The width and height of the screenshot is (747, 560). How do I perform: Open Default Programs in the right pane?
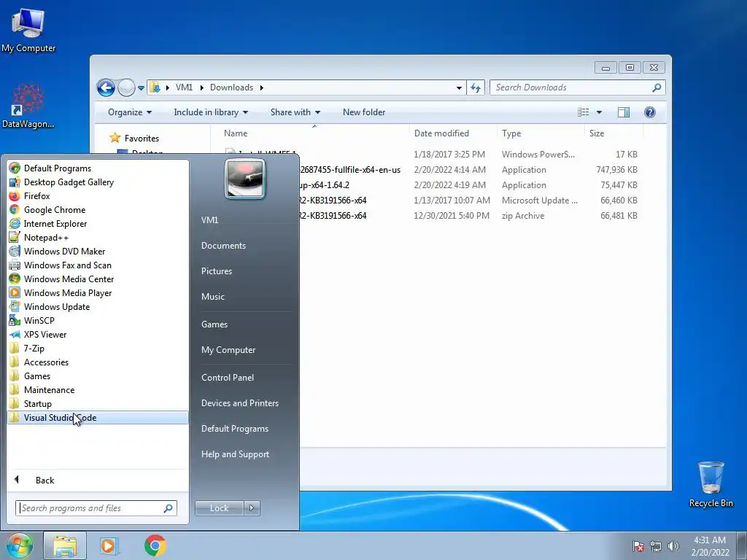(235, 429)
